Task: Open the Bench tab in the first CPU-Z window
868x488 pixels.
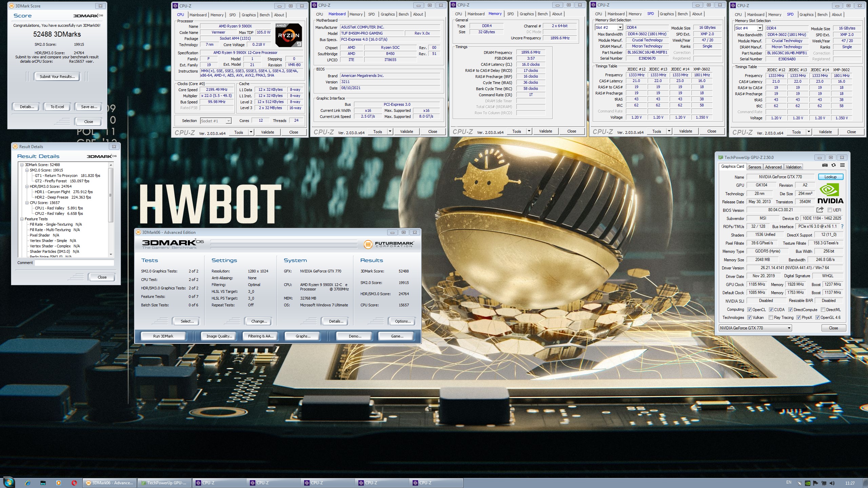Action: (264, 15)
